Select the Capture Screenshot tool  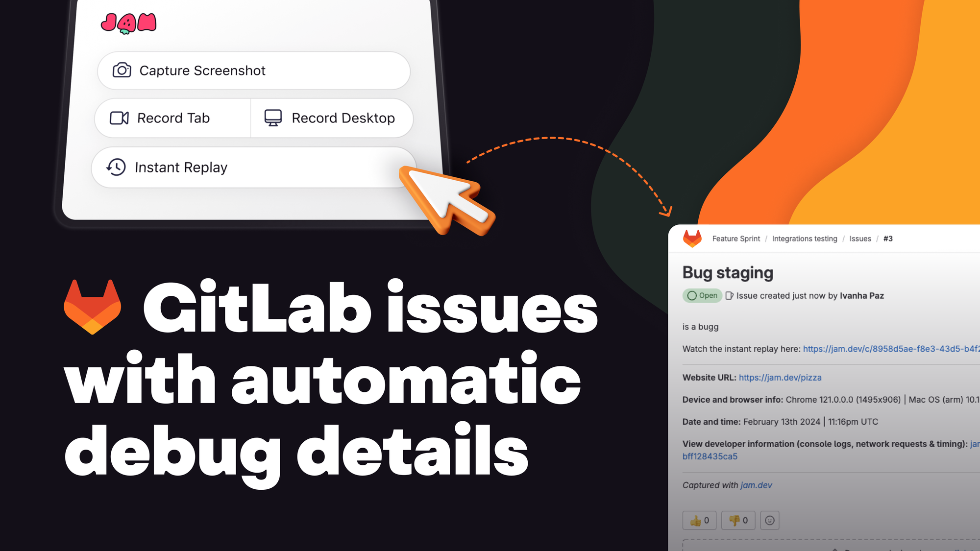(252, 71)
